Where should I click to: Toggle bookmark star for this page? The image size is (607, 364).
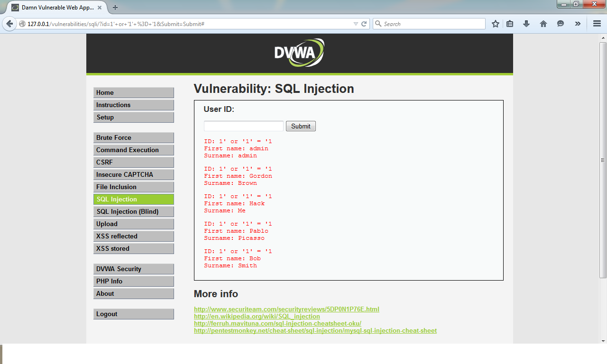[x=495, y=23]
